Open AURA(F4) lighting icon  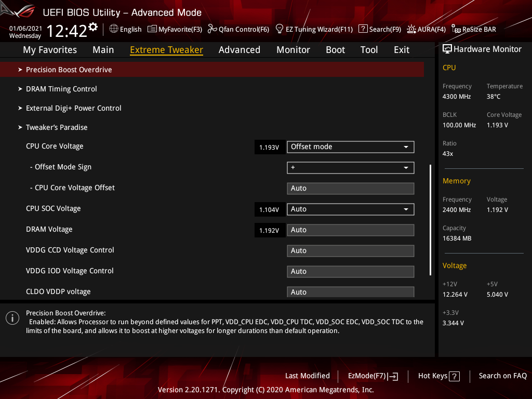411,29
